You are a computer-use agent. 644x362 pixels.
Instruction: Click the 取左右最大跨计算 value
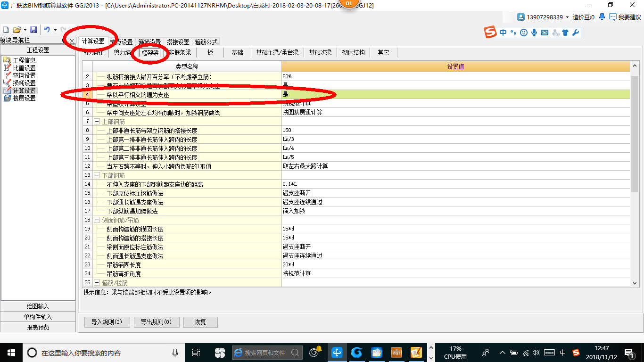pos(455,166)
